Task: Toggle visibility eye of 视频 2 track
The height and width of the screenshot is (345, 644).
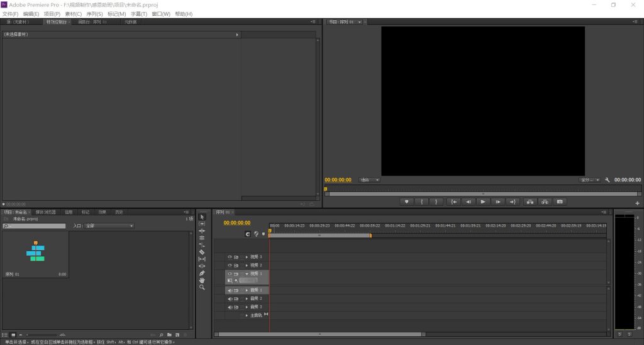Action: tap(230, 265)
